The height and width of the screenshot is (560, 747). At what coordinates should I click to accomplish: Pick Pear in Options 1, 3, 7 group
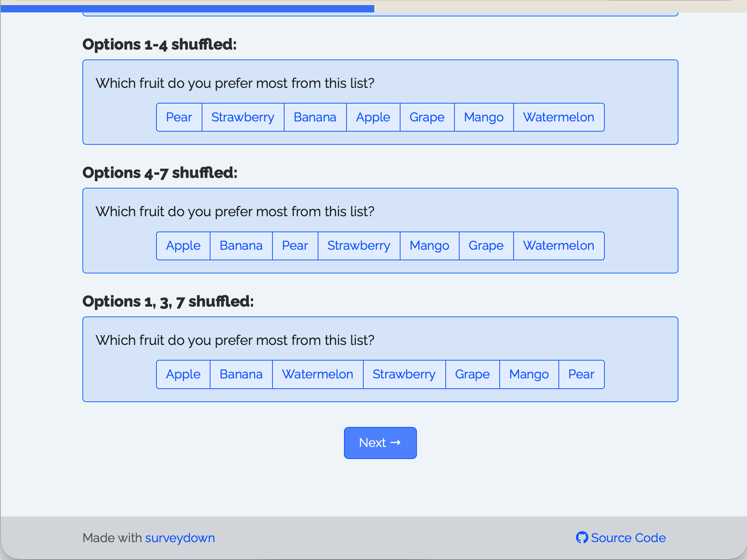coord(581,374)
